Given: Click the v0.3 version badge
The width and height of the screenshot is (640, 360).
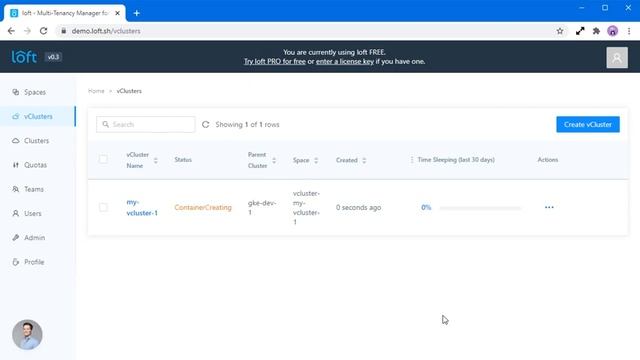Looking at the screenshot, I should click(53, 57).
